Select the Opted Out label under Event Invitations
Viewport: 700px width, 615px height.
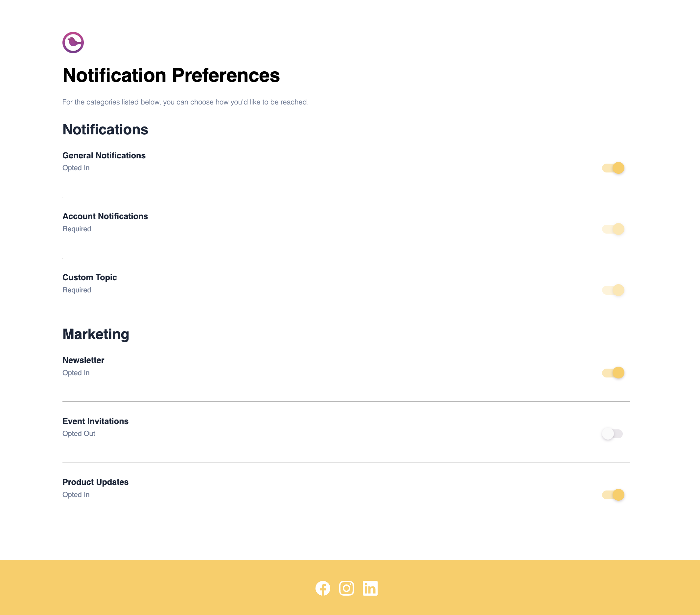(79, 434)
